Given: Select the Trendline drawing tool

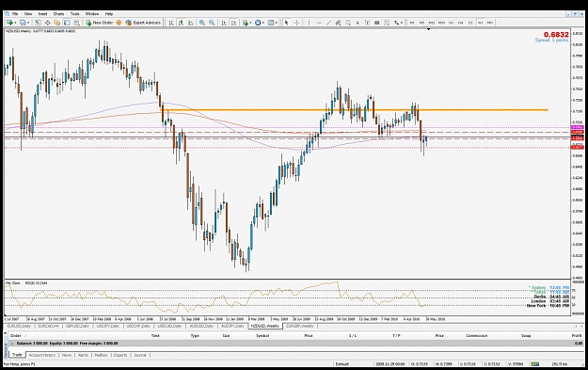Looking at the screenshot, I should (328, 23).
